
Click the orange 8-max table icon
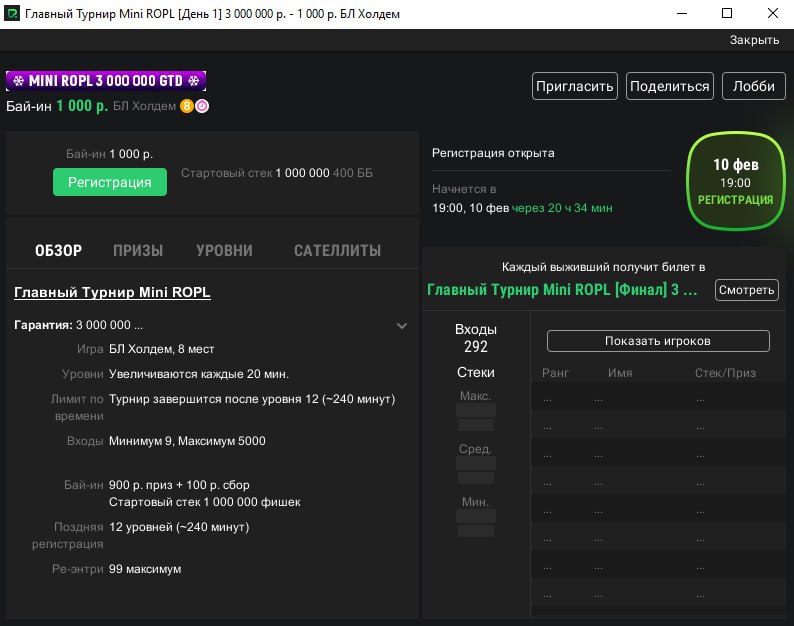[x=187, y=106]
